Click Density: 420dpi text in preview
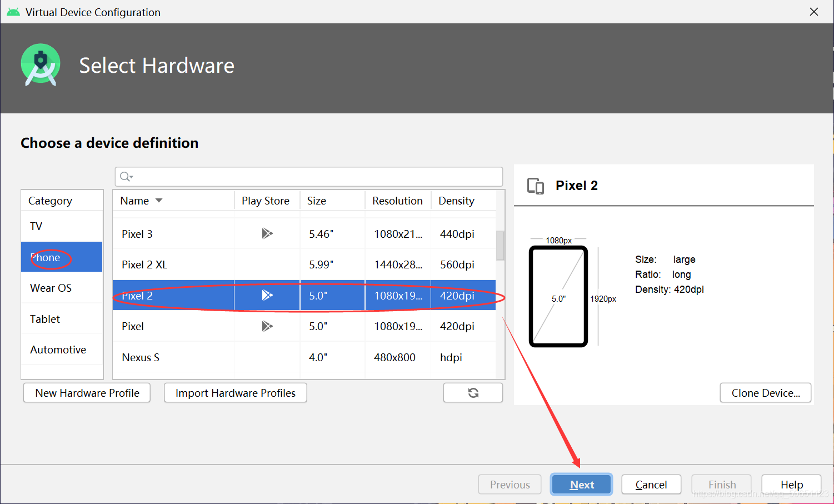Screen dimensions: 834x504 [670, 289]
